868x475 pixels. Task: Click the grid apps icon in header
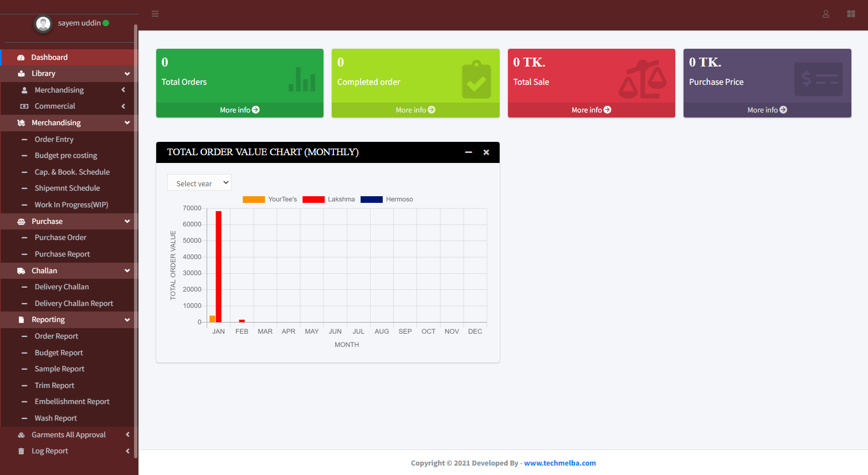pos(851,14)
